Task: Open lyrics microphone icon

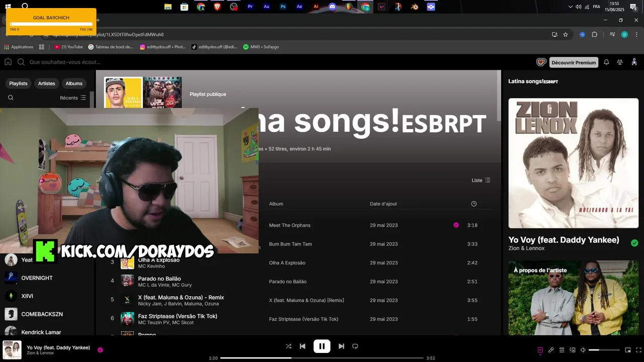Action: pos(551,350)
